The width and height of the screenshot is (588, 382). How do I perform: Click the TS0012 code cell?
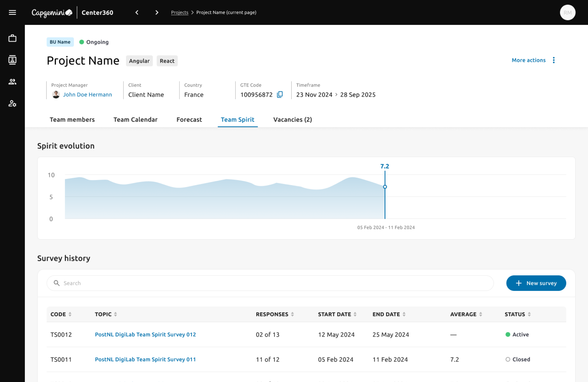click(x=61, y=334)
